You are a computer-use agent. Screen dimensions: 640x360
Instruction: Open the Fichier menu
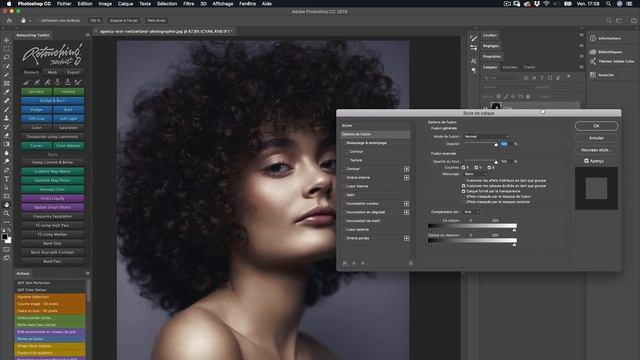tap(64, 4)
